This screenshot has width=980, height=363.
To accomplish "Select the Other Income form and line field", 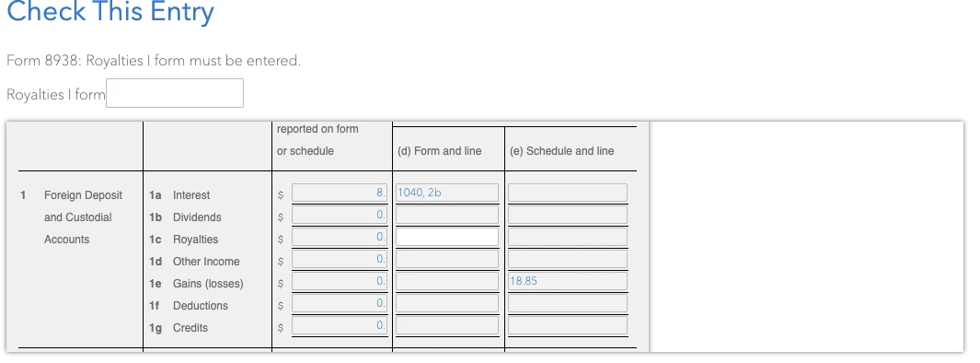I will 447,259.
